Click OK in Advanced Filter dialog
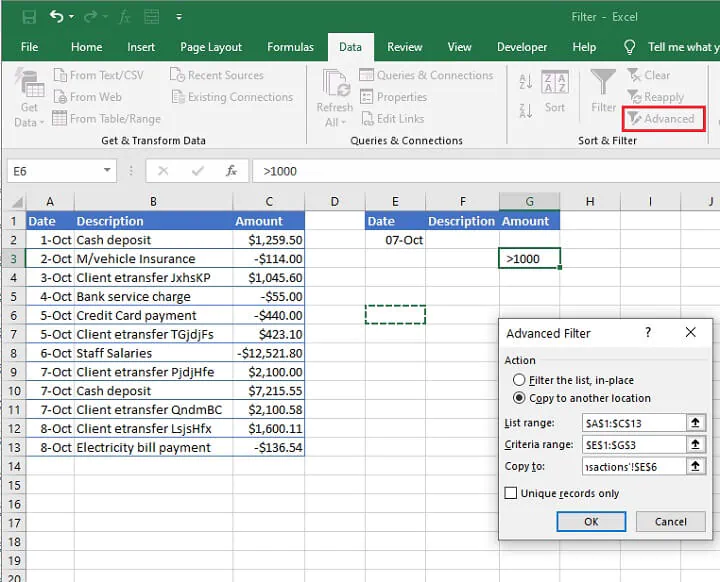Image resolution: width=720 pixels, height=582 pixels. [591, 522]
